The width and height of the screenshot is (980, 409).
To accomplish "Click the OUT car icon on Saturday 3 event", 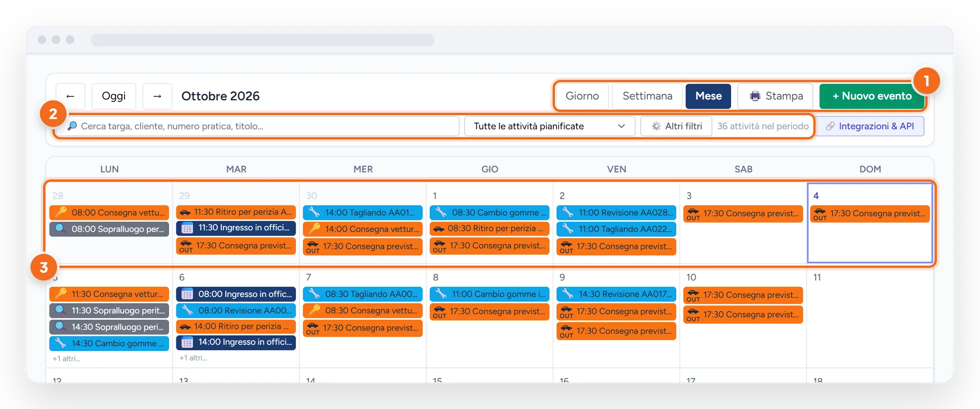I will tap(693, 214).
